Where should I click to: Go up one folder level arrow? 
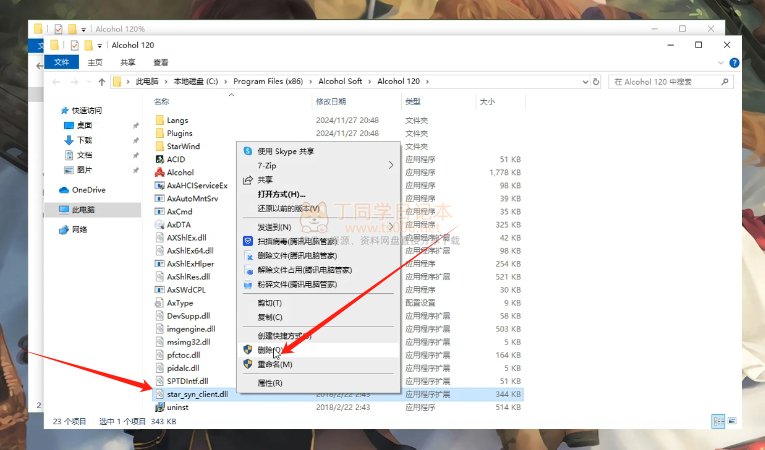coord(101,82)
